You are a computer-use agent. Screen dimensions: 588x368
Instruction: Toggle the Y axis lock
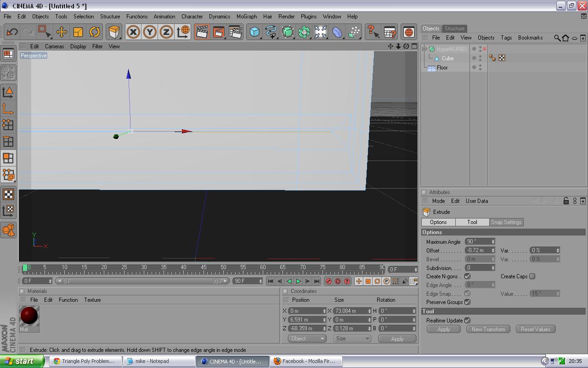(x=150, y=32)
